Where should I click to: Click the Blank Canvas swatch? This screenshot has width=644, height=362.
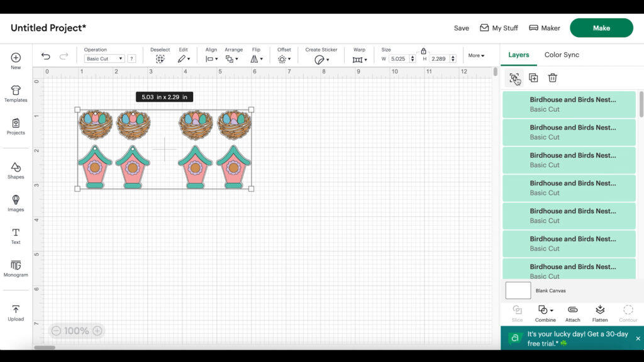(x=518, y=290)
